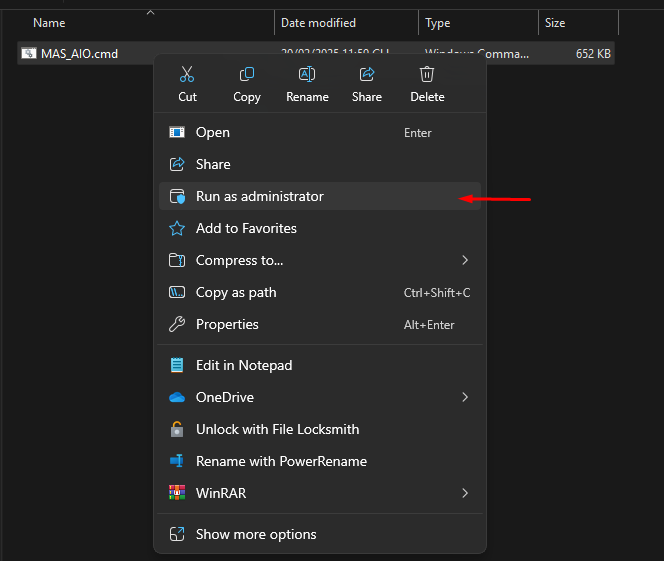Image resolution: width=664 pixels, height=561 pixels.
Task: Click the Rename icon at top of menu
Action: [307, 75]
